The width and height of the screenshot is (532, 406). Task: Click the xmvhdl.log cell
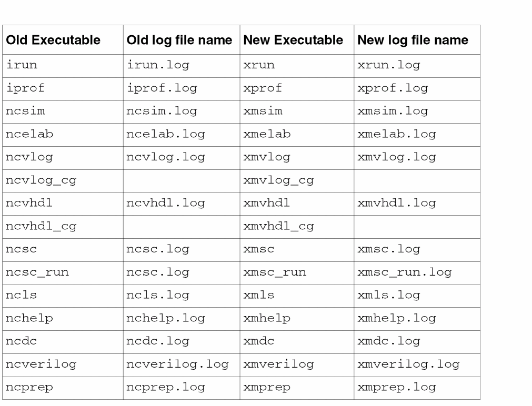point(396,203)
